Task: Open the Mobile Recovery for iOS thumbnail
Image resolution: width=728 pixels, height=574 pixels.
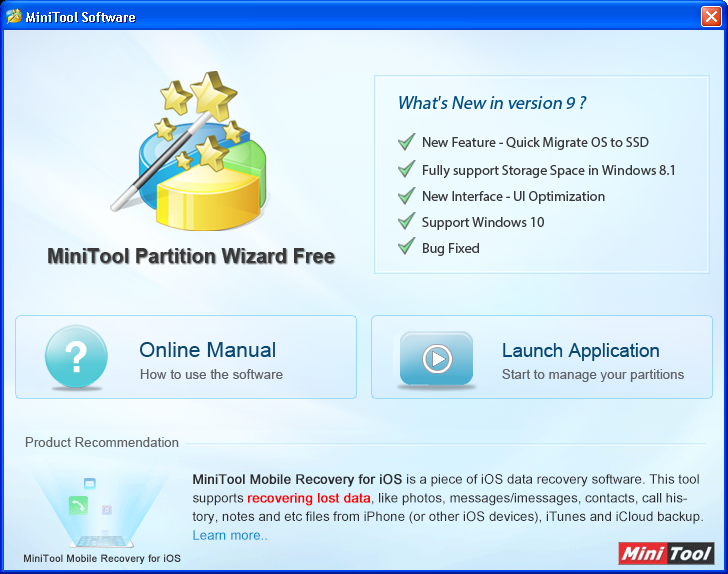Action: (x=102, y=503)
